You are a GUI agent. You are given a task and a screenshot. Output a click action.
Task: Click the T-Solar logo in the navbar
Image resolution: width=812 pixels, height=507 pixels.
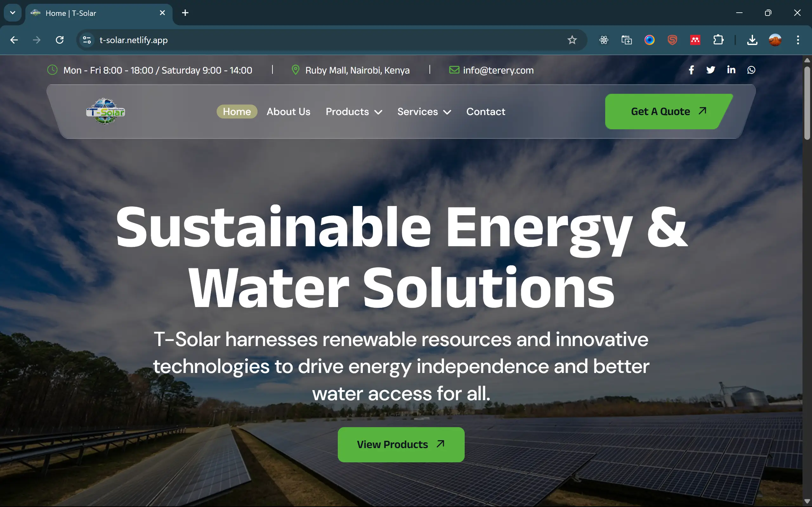(105, 111)
